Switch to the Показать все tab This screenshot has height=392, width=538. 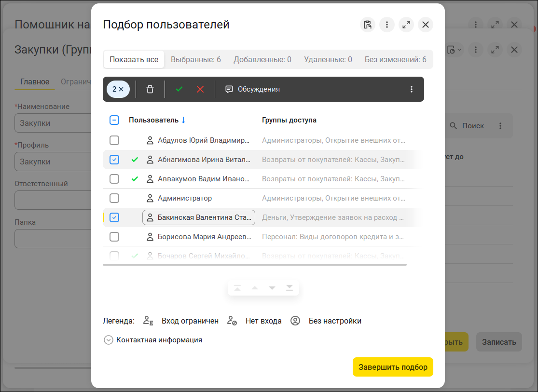134,59
